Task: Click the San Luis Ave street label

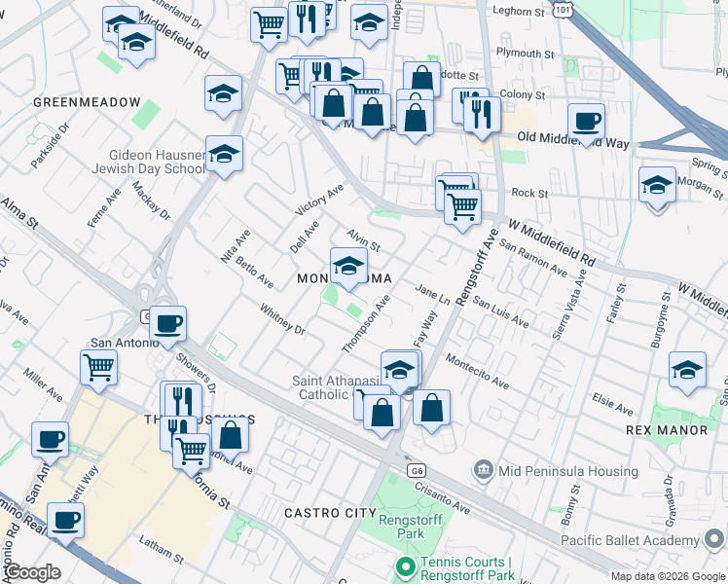Action: (x=500, y=311)
